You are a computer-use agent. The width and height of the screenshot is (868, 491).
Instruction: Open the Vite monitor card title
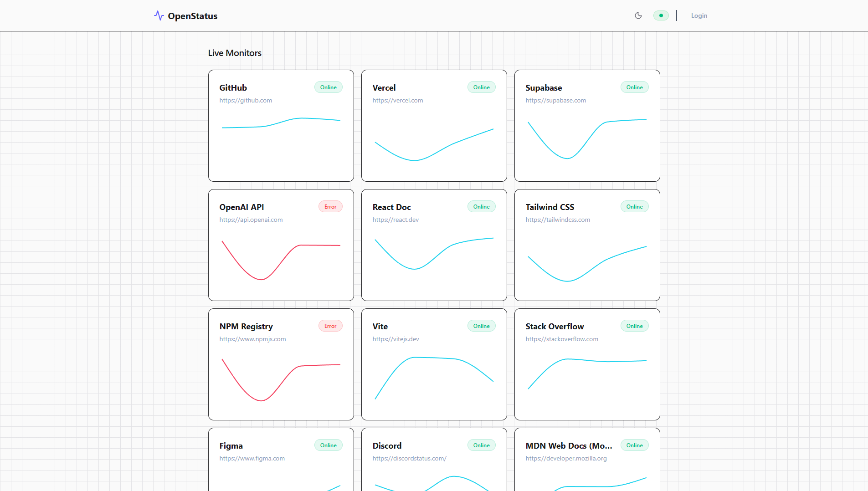pyautogui.click(x=380, y=326)
